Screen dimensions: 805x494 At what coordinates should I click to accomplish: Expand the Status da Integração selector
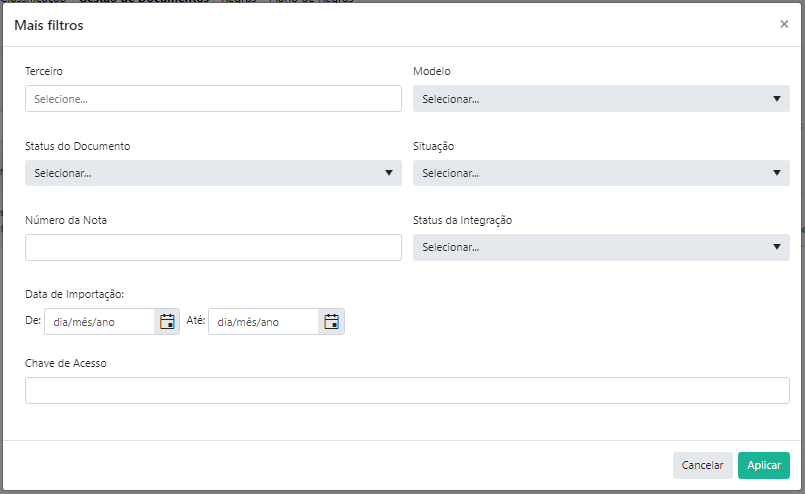click(601, 248)
